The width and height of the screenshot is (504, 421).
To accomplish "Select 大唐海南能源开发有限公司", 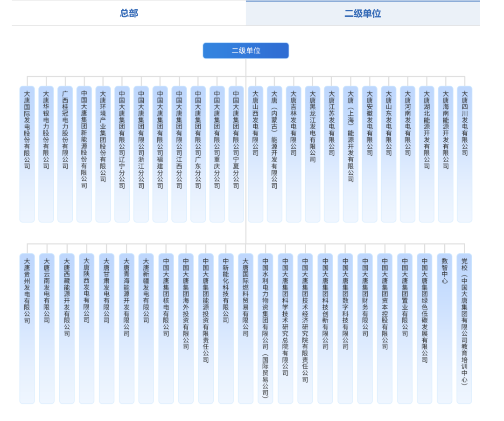I will 446,154.
